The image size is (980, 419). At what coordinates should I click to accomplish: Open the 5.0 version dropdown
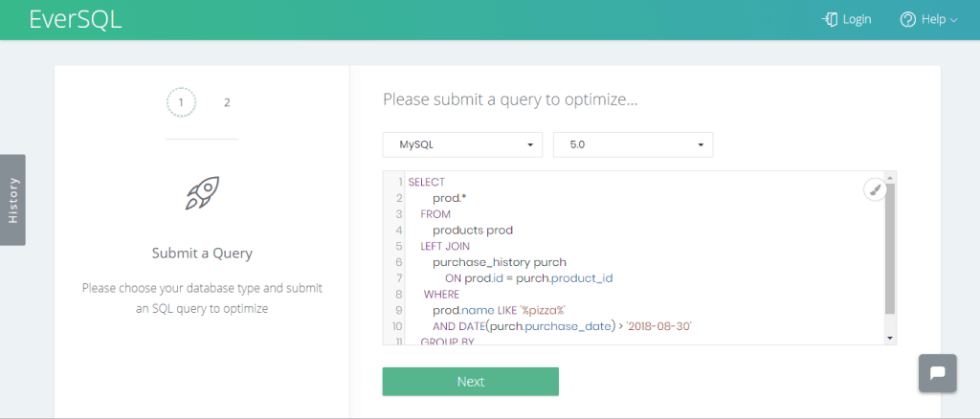click(x=633, y=144)
